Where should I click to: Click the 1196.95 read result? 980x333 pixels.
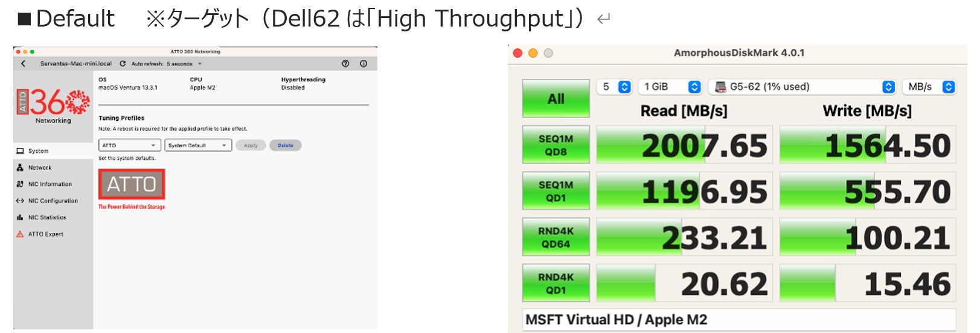coord(685,191)
